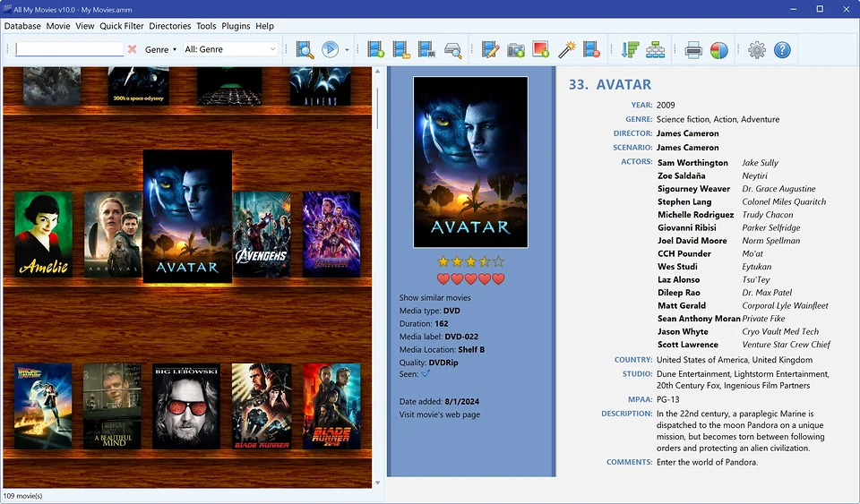Select the Blade Runner cover
Viewport: 860px width, 504px height.
262,406
